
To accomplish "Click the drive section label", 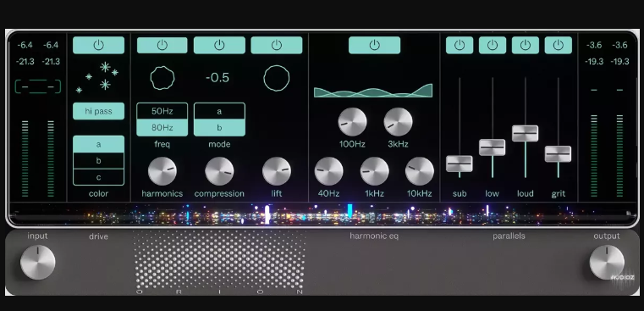I will tap(98, 236).
